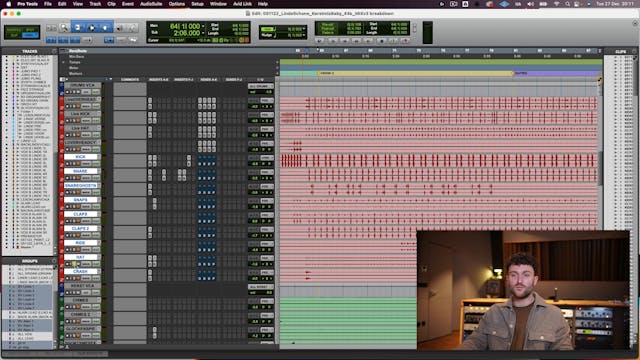The image size is (640, 360).
Task: Select Shuffle edit mode
Action: tap(13, 30)
